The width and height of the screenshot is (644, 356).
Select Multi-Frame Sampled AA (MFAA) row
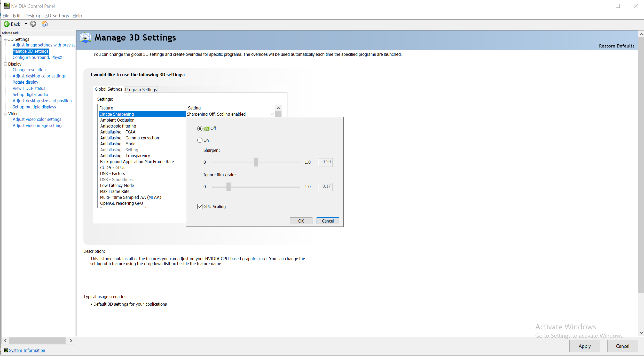142,197
